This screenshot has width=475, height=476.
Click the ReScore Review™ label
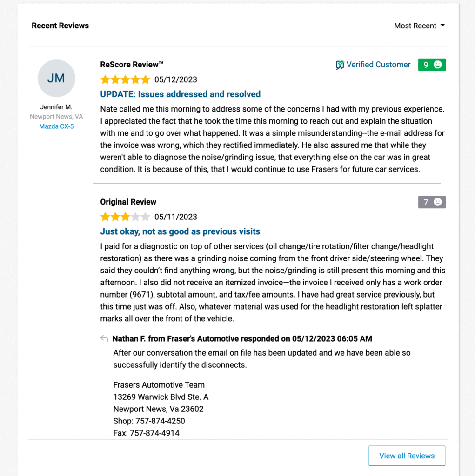[132, 65]
